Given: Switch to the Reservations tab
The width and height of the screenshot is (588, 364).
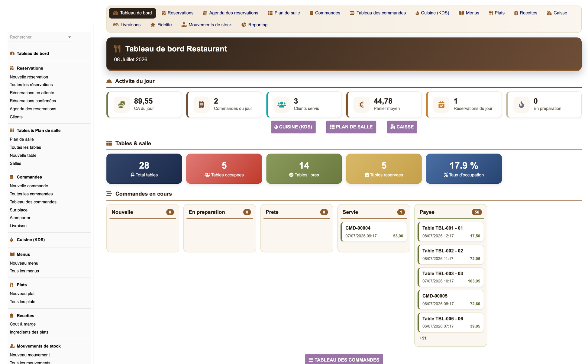Looking at the screenshot, I should pyautogui.click(x=177, y=13).
